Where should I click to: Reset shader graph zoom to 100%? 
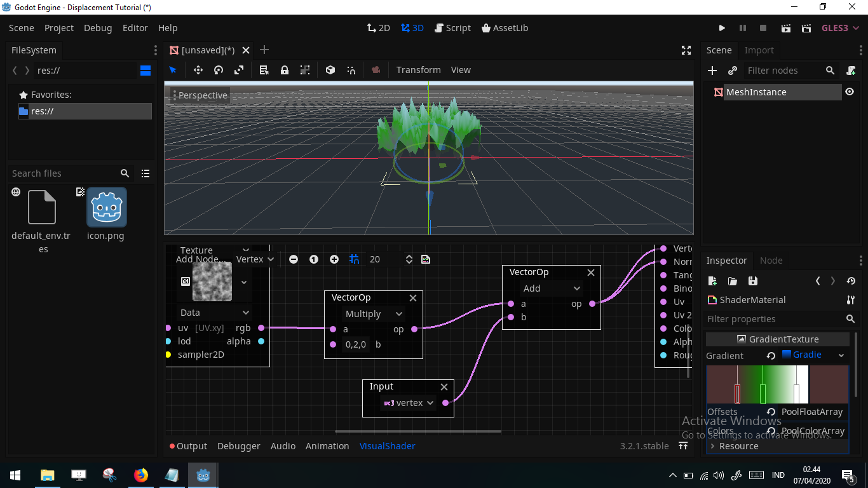click(x=314, y=259)
